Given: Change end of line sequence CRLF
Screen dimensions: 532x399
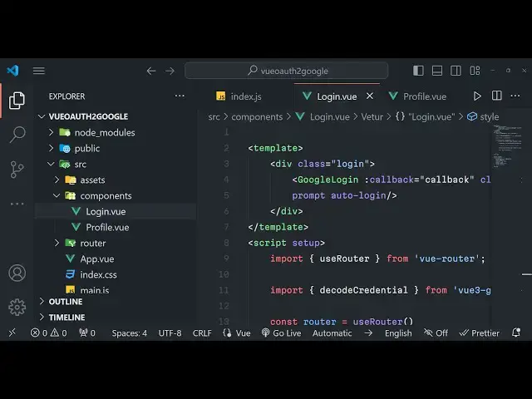Looking at the screenshot, I should click(x=202, y=333).
